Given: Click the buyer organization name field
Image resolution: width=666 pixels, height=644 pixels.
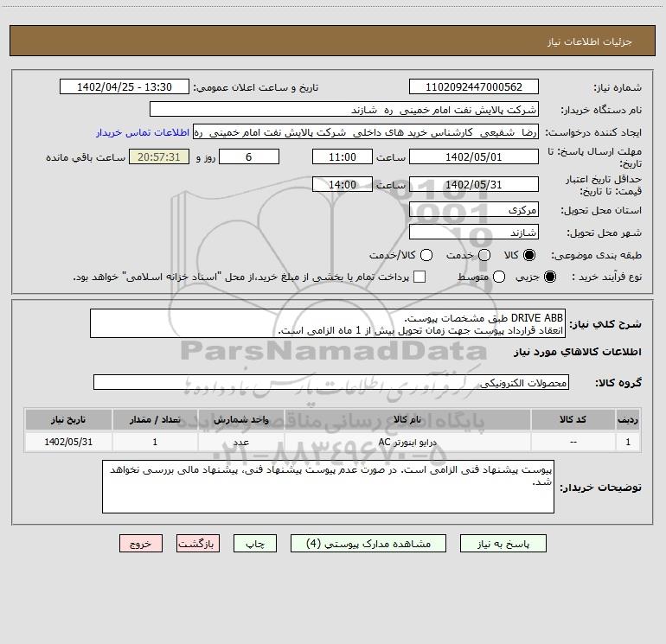Looking at the screenshot, I should tap(344, 109).
